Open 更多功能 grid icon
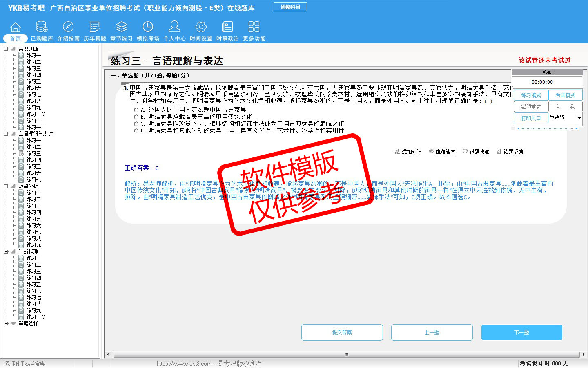 254,27
